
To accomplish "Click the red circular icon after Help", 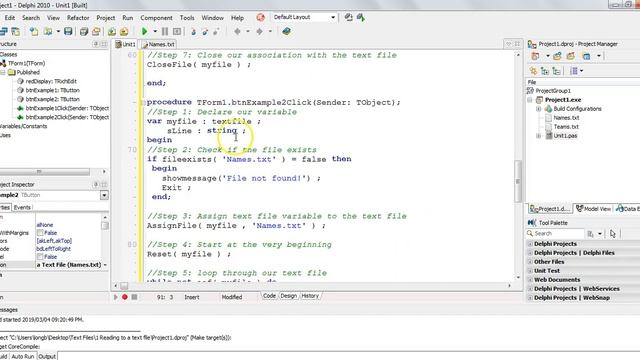I will point(260,18).
